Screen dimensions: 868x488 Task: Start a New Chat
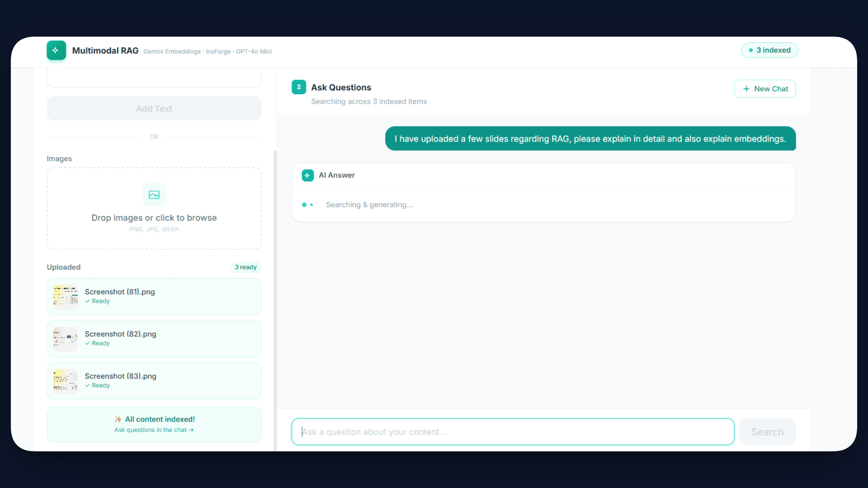tap(765, 89)
